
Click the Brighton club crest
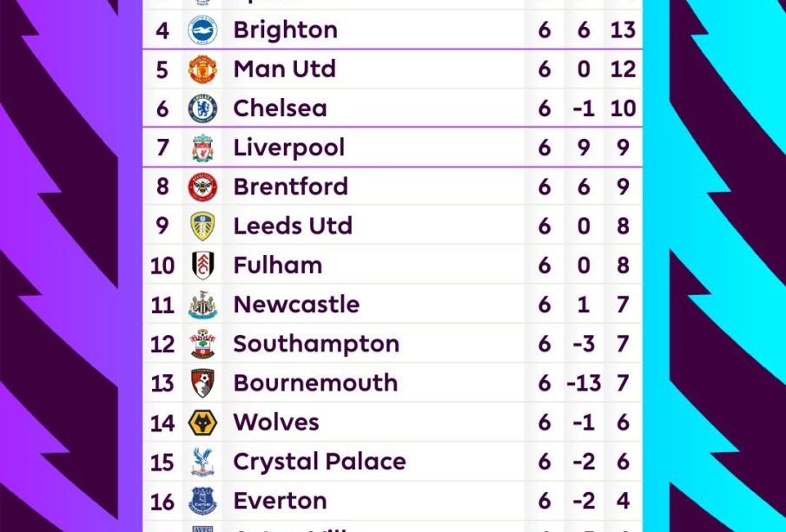pos(202,30)
